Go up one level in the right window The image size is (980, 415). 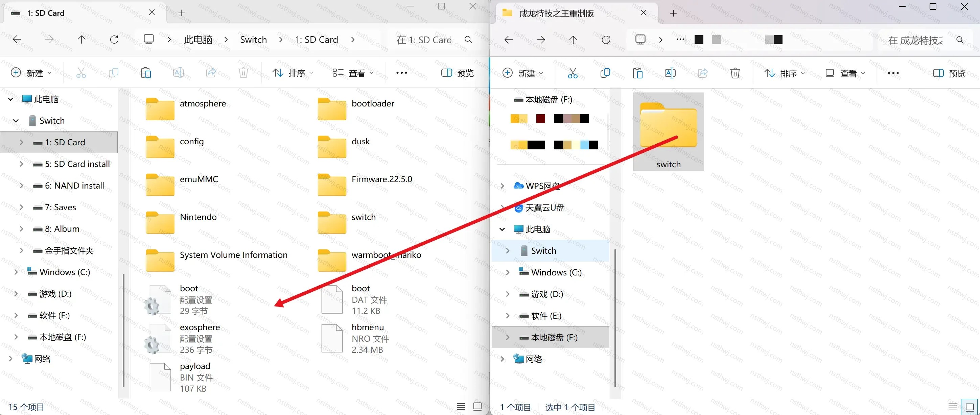point(573,40)
